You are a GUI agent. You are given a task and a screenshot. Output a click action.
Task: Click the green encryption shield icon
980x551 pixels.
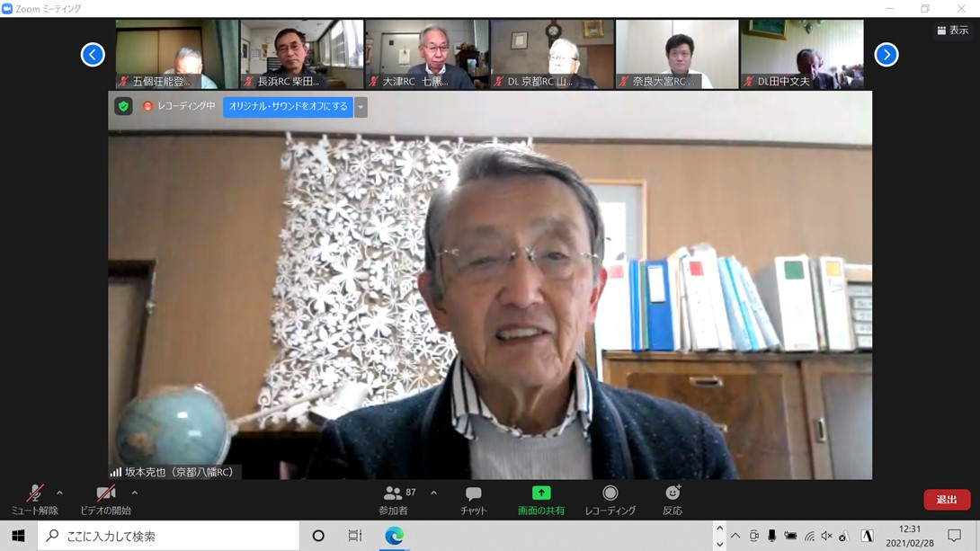click(x=124, y=106)
